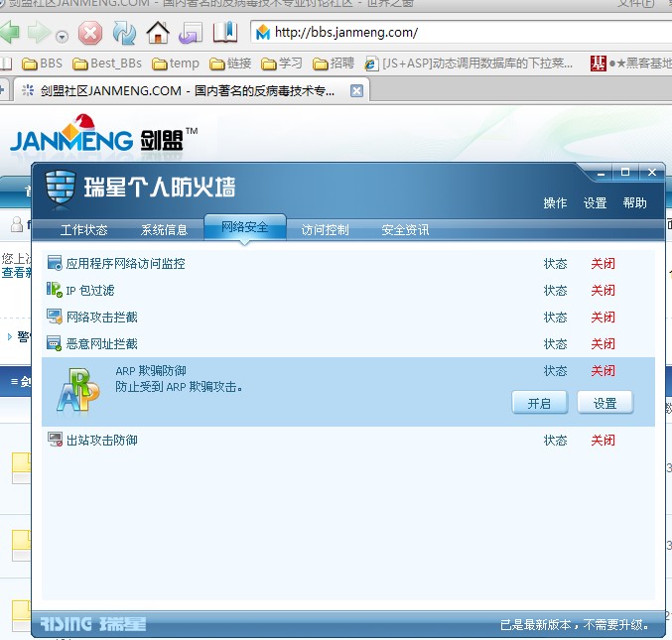Open the Best_BBs bookmark folder
Viewport: 672px width, 640px height.
tap(107, 64)
